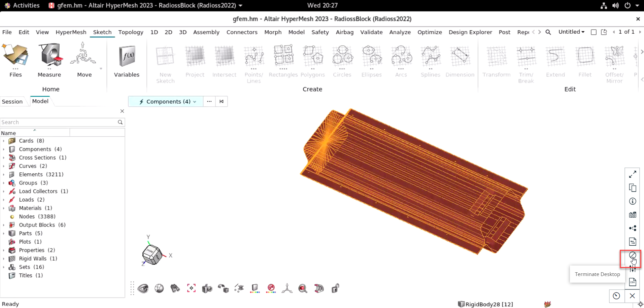Click the page refresh icon next to layout square

[604, 32]
